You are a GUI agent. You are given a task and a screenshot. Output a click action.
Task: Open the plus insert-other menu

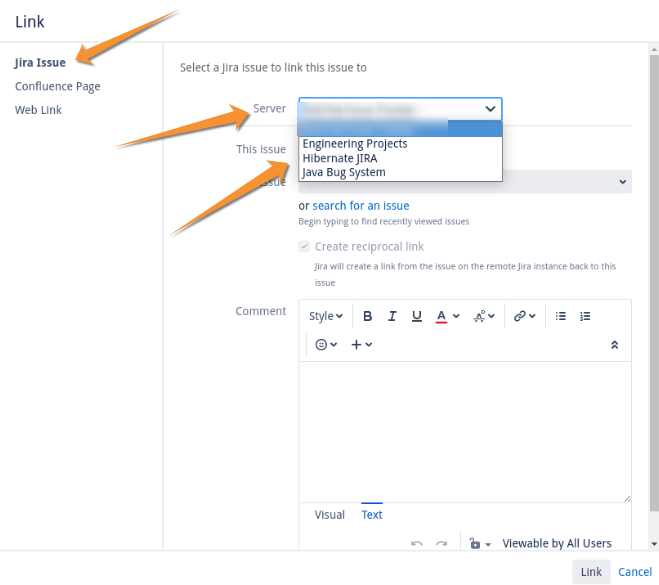361,345
